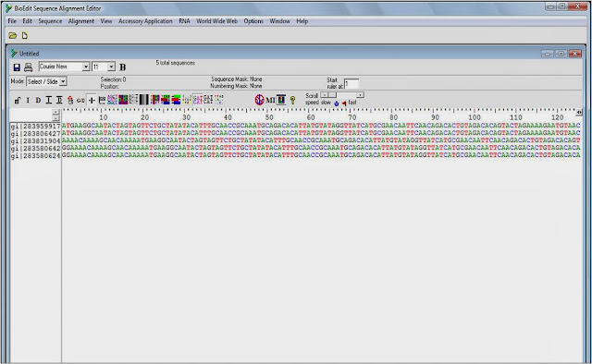Image resolution: width=592 pixels, height=364 pixels.
Task: Click the Scroll speed slider
Action: pyautogui.click(x=341, y=95)
